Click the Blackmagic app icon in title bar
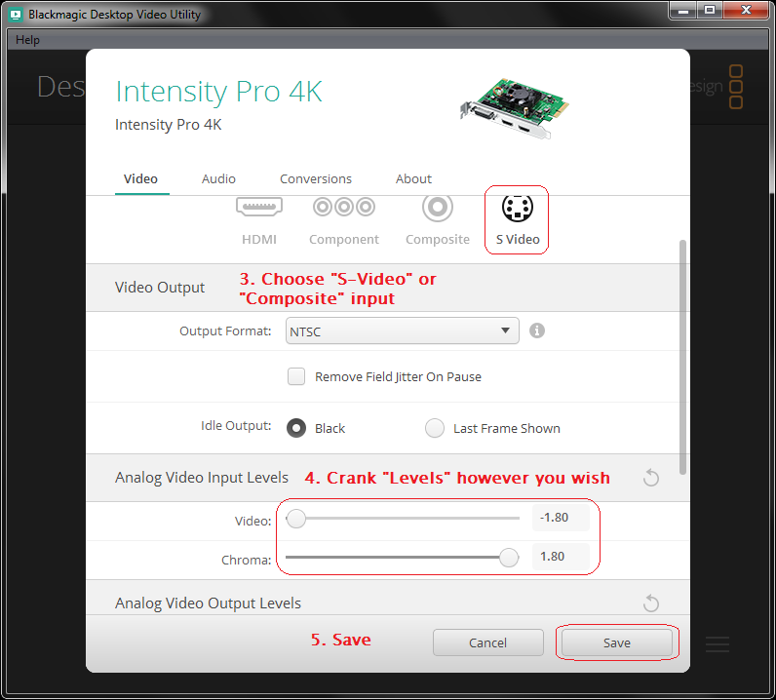The image size is (776, 700). [16, 15]
